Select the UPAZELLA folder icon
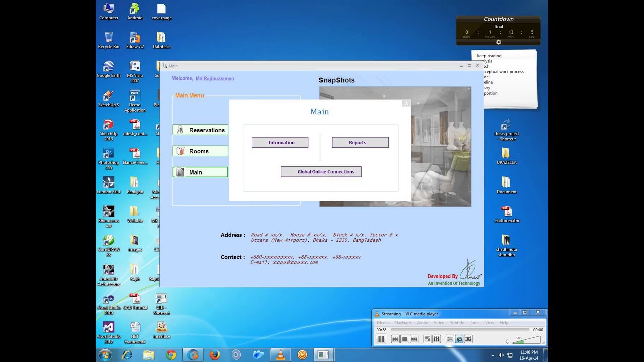 coord(507,157)
